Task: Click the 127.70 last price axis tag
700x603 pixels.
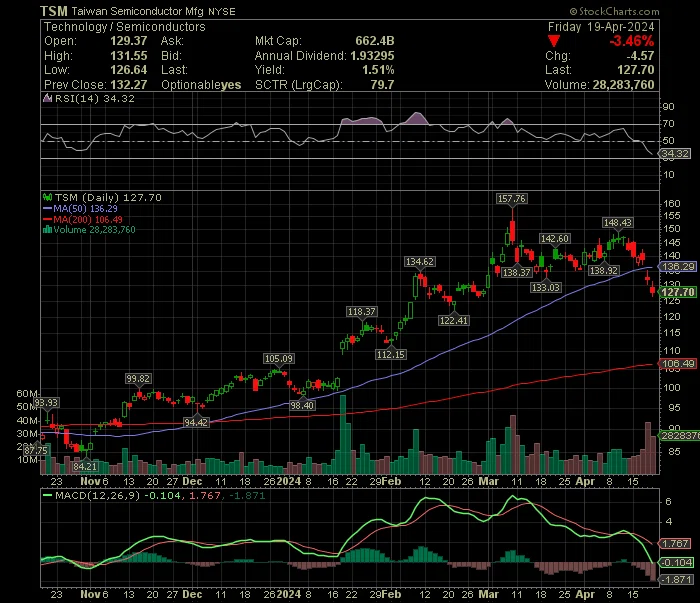Action: pyautogui.click(x=678, y=292)
